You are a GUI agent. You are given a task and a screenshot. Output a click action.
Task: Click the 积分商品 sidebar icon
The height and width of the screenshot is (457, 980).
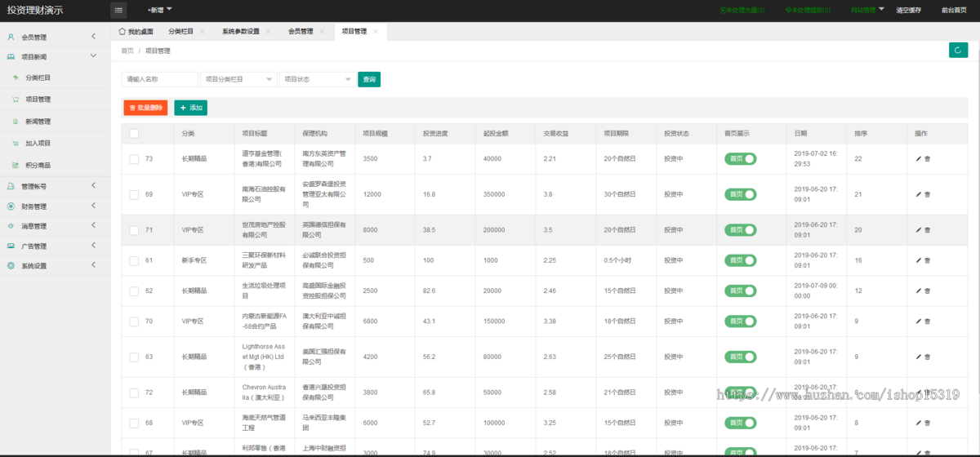click(16, 165)
